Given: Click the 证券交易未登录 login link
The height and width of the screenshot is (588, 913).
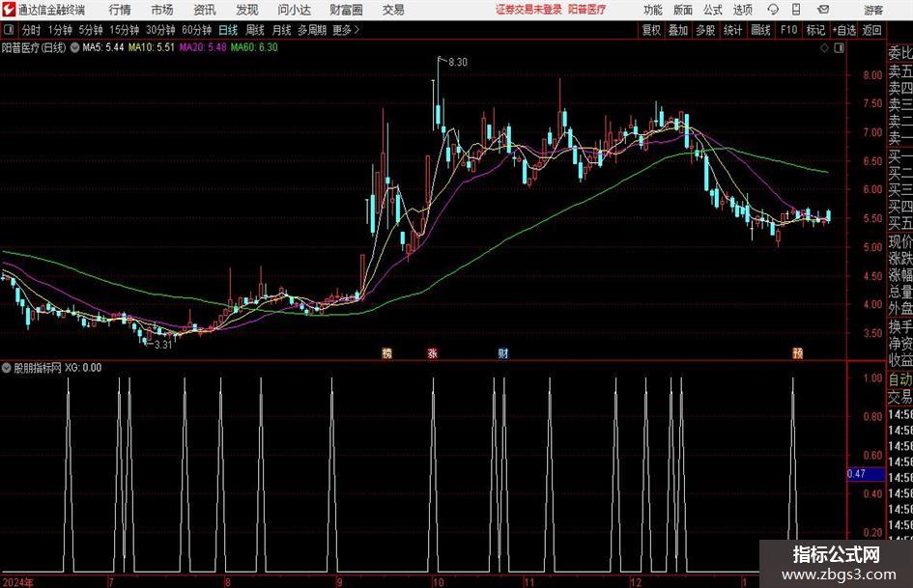Looking at the screenshot, I should pos(528,10).
